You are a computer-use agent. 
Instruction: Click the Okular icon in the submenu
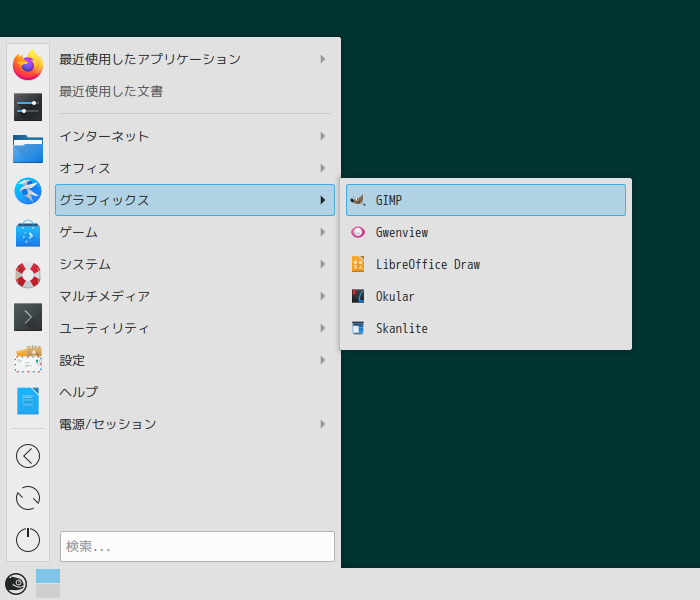point(358,296)
